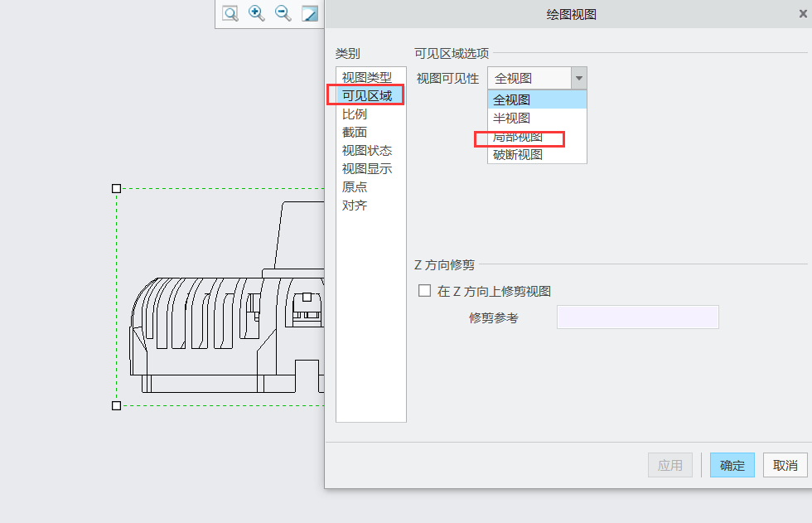Click the zoom out magnifier icon

click(283, 13)
